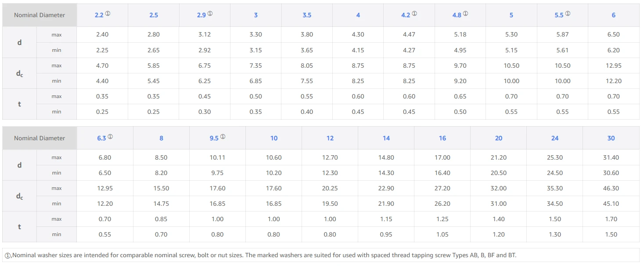Click the footnote marker beside 4.2
This screenshot has height=266, width=644.
click(x=414, y=14)
